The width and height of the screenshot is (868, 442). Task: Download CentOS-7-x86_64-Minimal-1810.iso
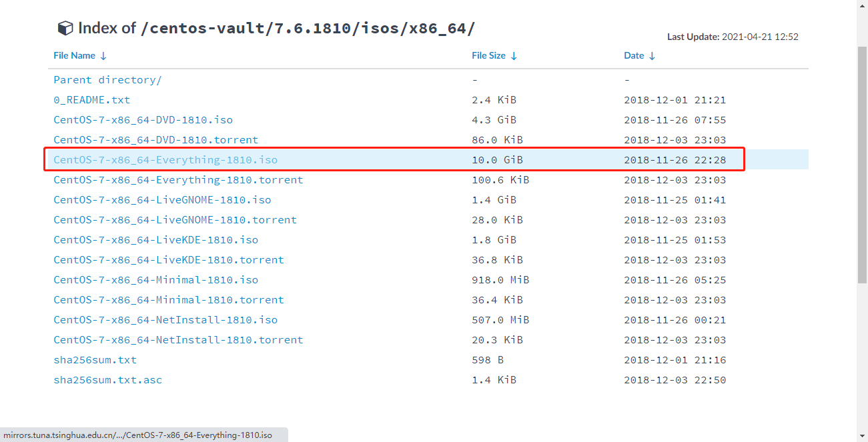point(155,280)
